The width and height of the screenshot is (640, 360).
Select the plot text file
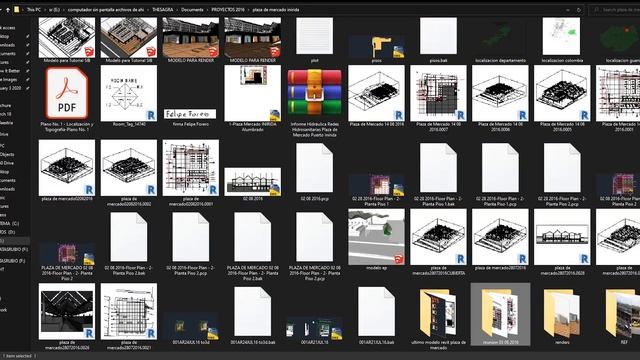pyautogui.click(x=314, y=36)
